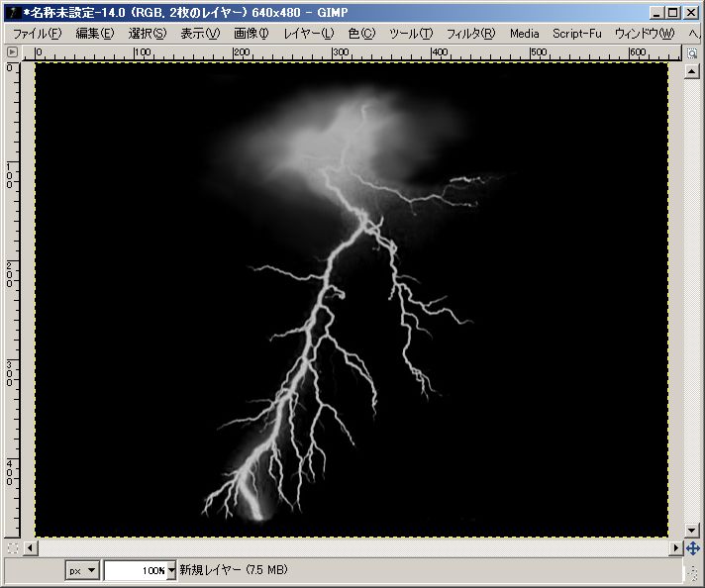
Task: Close the GIMP window
Action: 691,13
